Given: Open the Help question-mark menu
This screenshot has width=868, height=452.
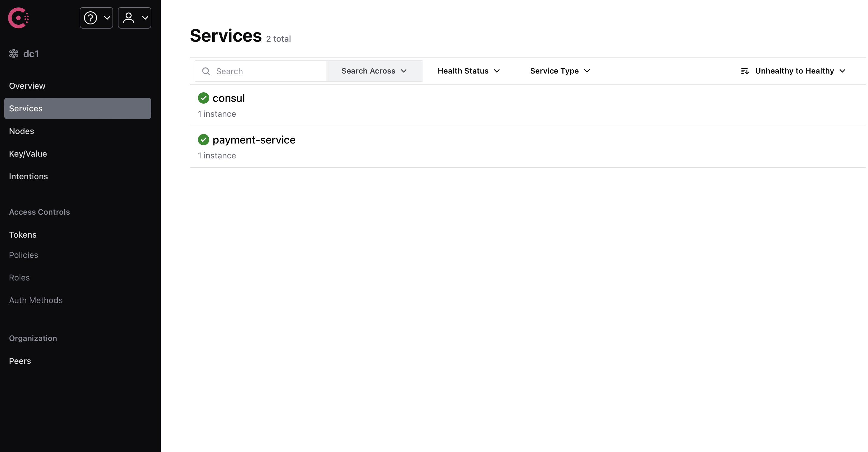Looking at the screenshot, I should 96,18.
